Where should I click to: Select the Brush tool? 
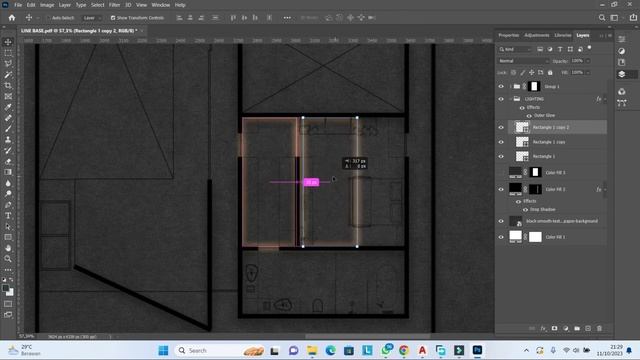coord(8,129)
